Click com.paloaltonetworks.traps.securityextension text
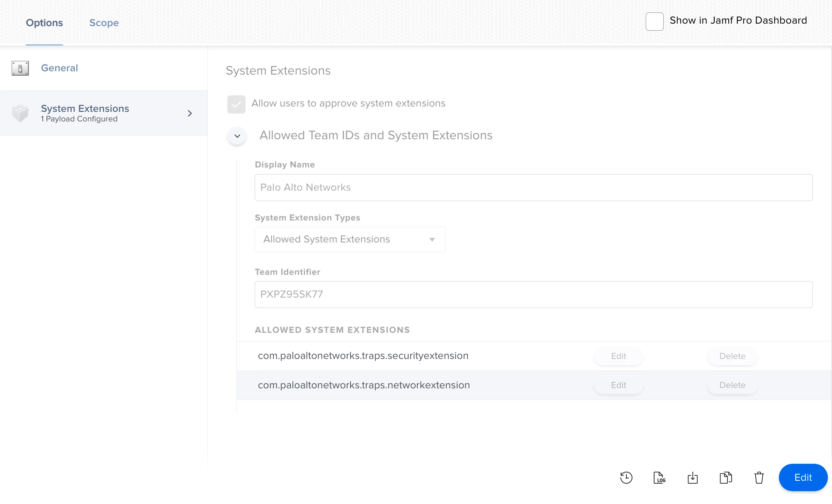This screenshot has width=832, height=504. 363,356
